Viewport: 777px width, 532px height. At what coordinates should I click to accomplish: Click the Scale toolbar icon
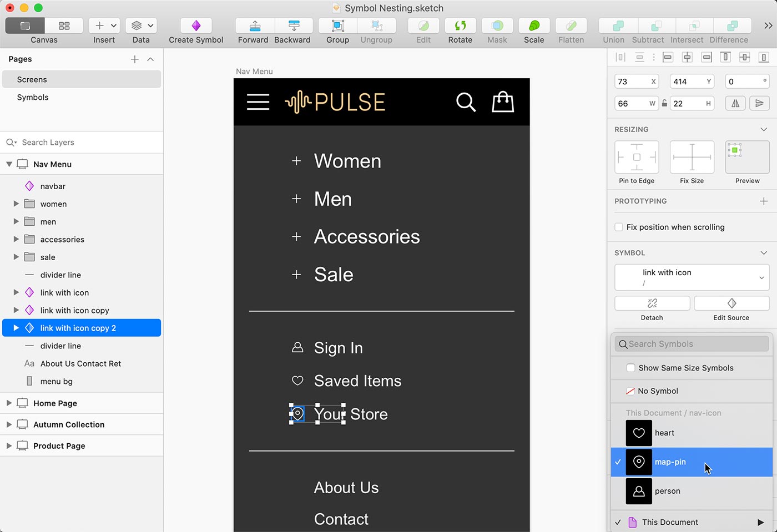pos(533,26)
